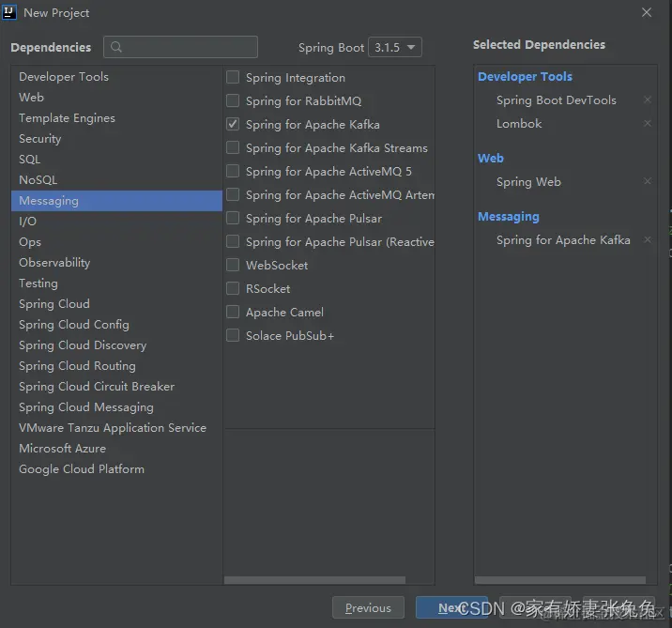The width and height of the screenshot is (672, 628).
Task: Check Solace PubSub+ dependency
Action: point(233,335)
